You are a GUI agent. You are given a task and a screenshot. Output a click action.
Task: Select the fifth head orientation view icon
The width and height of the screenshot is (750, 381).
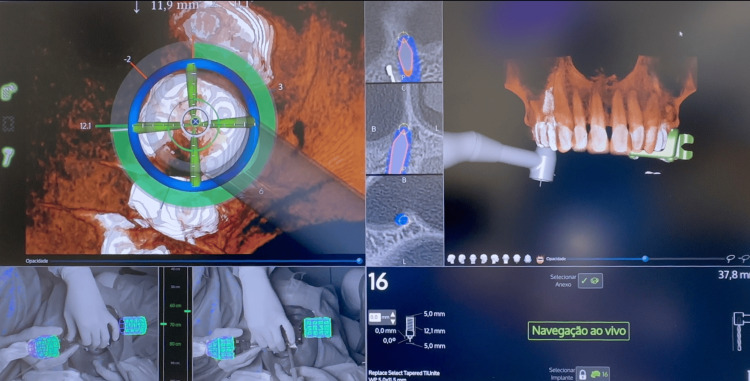point(495,259)
